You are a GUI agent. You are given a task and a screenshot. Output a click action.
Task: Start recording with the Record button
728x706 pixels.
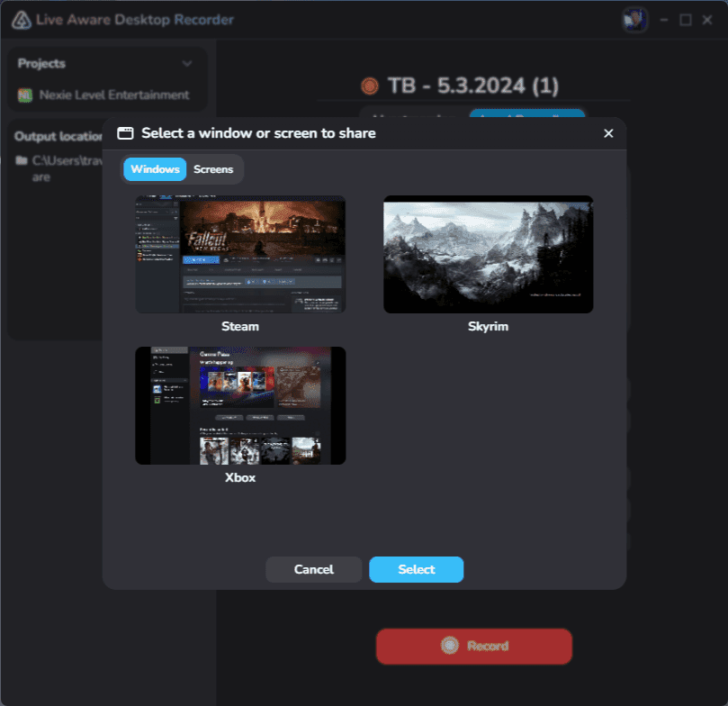click(x=474, y=646)
